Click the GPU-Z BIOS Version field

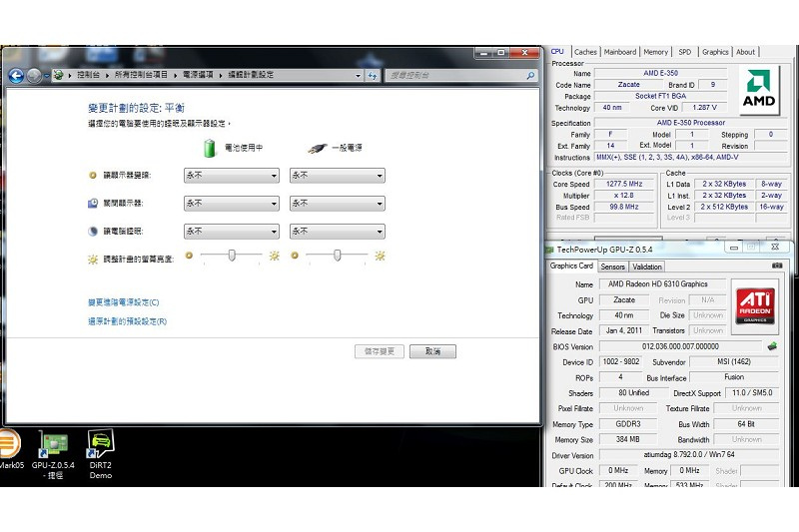[x=681, y=346]
